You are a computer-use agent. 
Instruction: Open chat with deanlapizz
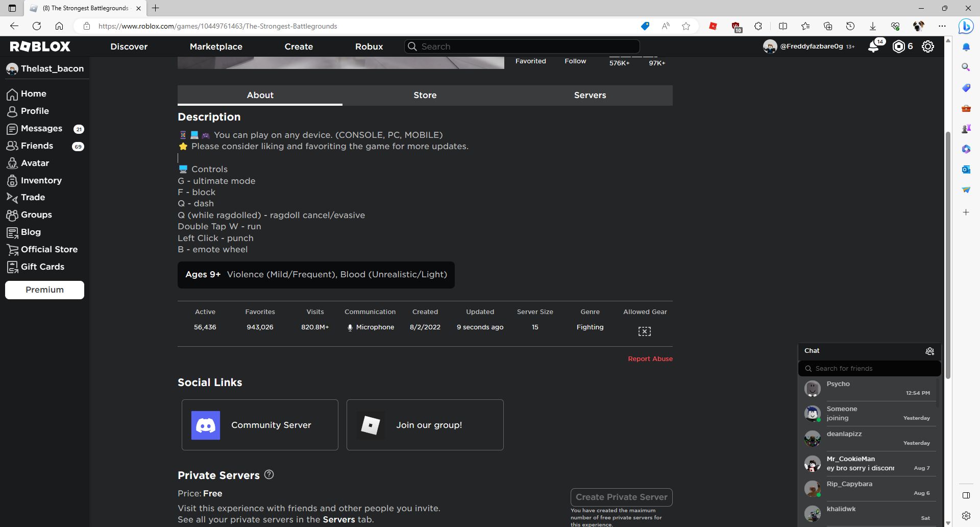[869, 439]
